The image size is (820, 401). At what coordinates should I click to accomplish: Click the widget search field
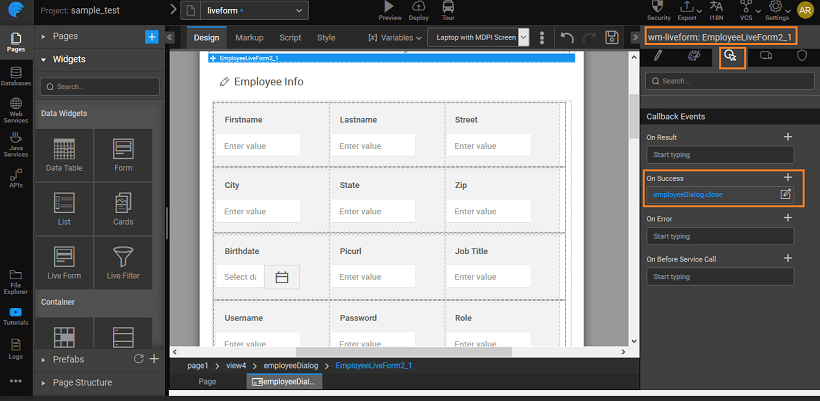[x=100, y=87]
